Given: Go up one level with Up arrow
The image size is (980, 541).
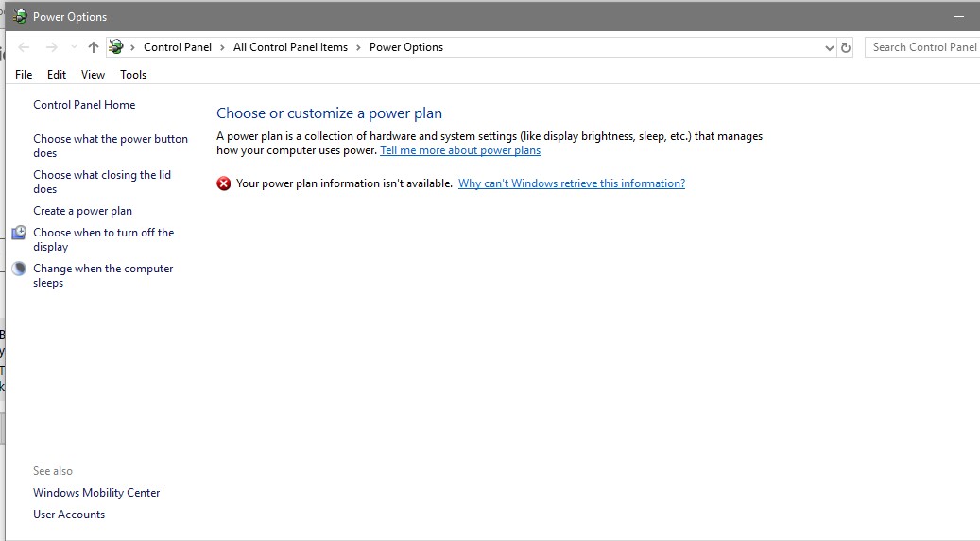Looking at the screenshot, I should pos(94,47).
